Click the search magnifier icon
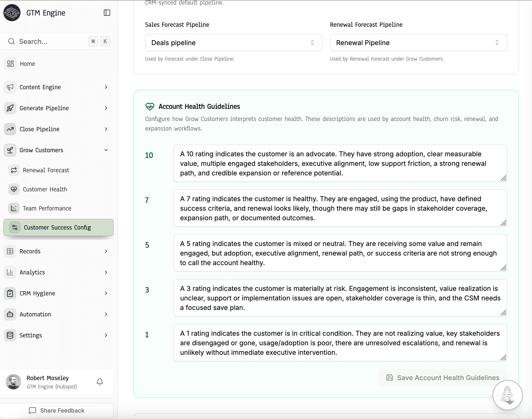This screenshot has height=419, width=532. (x=11, y=41)
